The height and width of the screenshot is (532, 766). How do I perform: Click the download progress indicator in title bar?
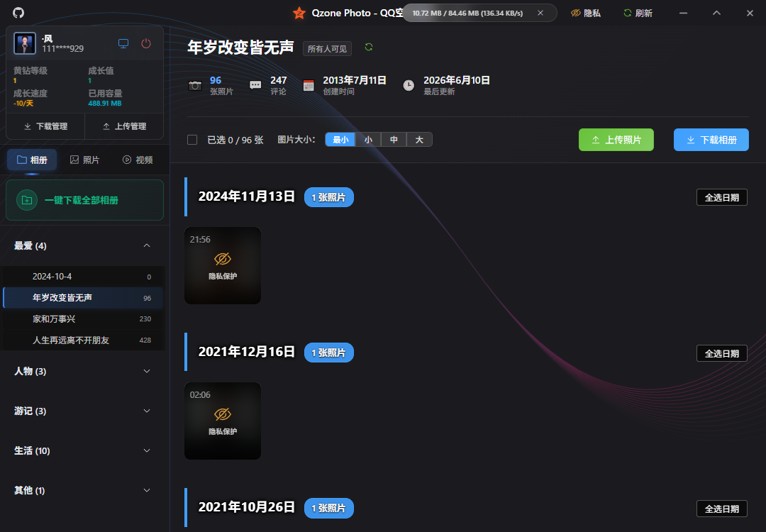coord(479,13)
